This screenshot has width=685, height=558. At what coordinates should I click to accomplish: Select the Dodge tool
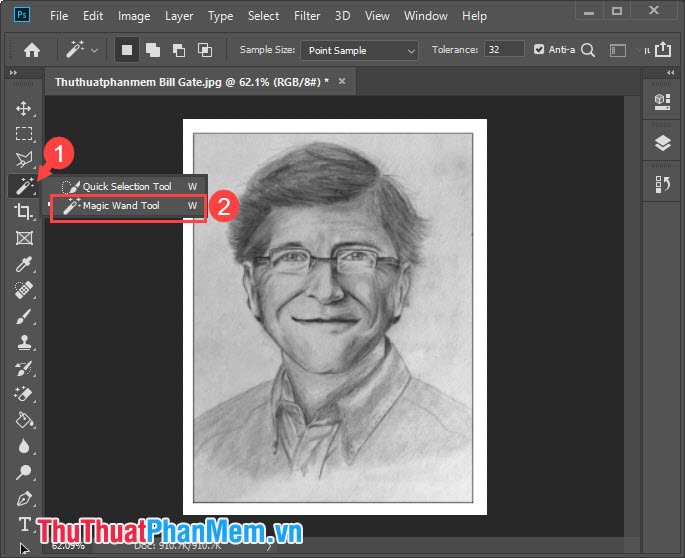pyautogui.click(x=24, y=472)
